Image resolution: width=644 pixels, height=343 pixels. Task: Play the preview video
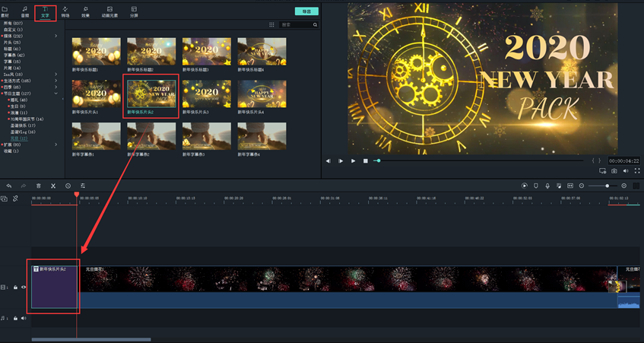pos(353,160)
